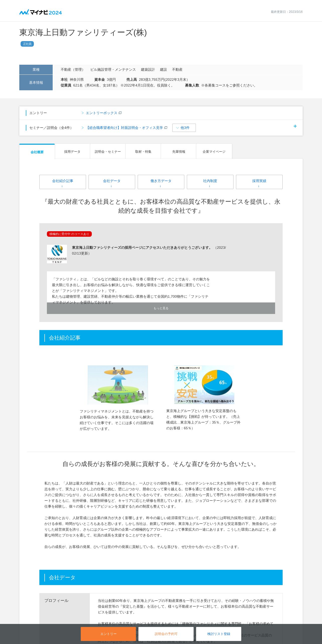Click the マイナビ2024 logo
This screenshot has width=322, height=644.
click(41, 12)
